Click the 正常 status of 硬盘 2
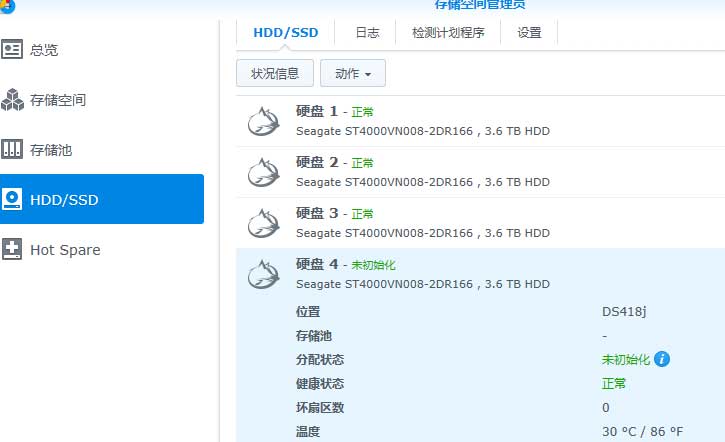Image resolution: width=725 pixels, height=442 pixels. click(362, 163)
